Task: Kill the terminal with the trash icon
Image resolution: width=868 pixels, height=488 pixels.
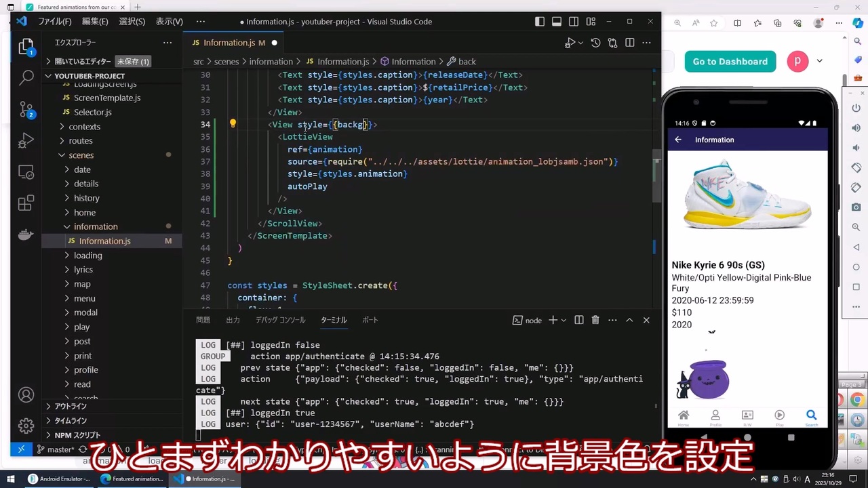Action: (595, 320)
